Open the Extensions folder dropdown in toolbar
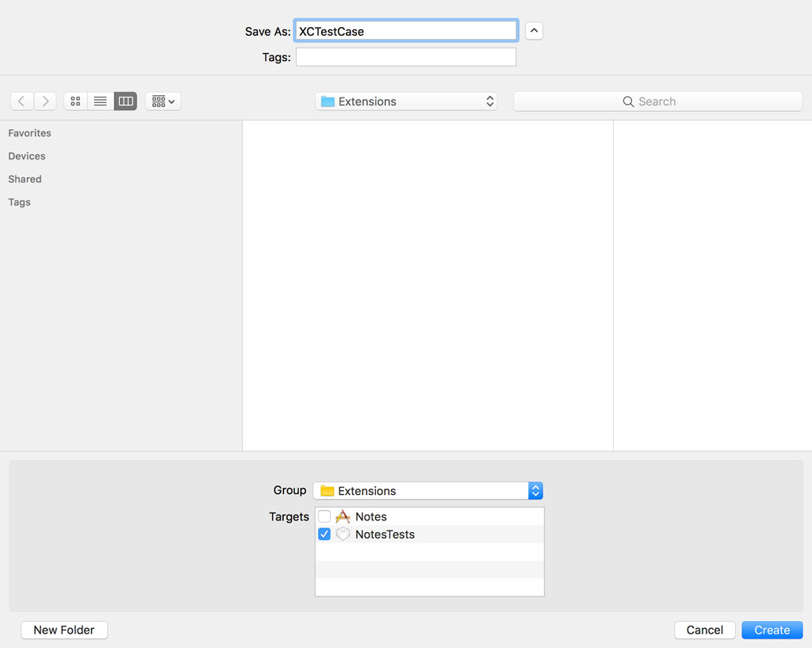The image size is (812, 648). click(406, 101)
